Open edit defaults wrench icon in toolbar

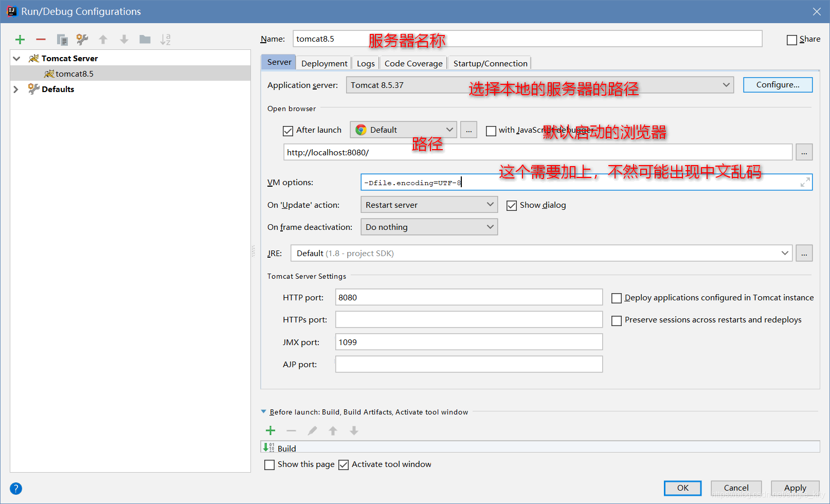[82, 40]
